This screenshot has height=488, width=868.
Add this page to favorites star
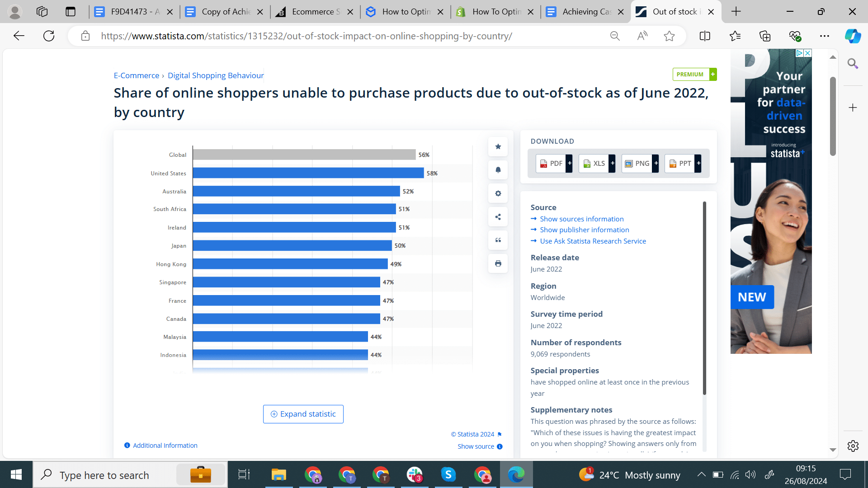(x=670, y=36)
